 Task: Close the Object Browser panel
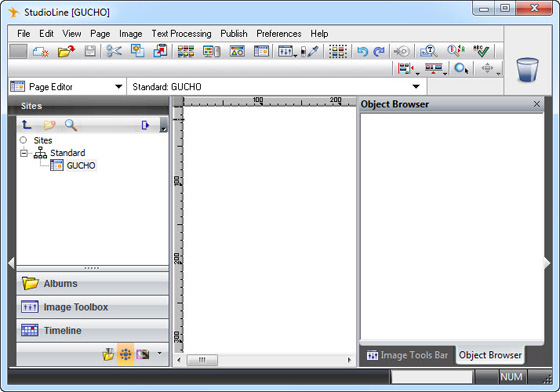click(536, 104)
